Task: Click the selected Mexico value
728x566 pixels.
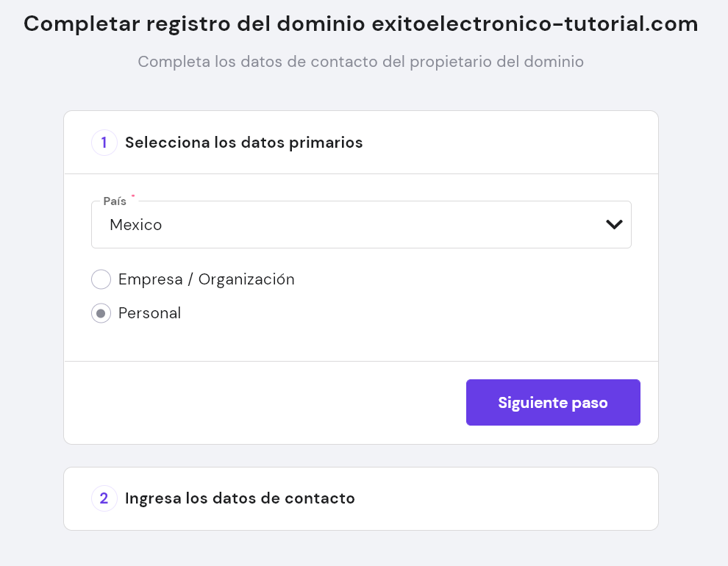Action: point(135,224)
